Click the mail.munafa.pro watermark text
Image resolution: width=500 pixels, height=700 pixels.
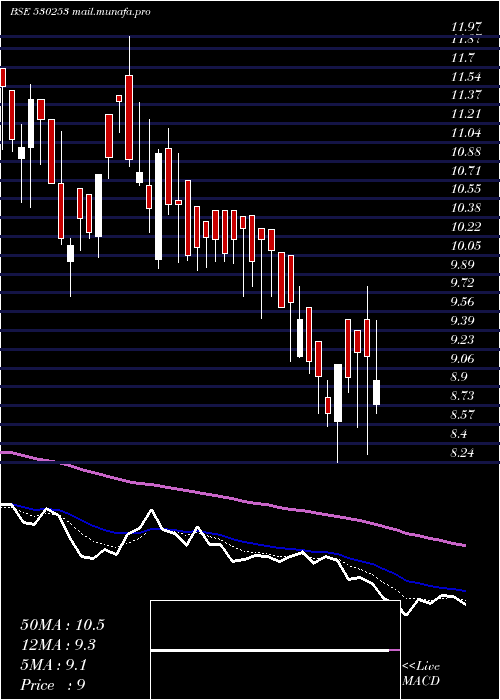tap(110, 12)
